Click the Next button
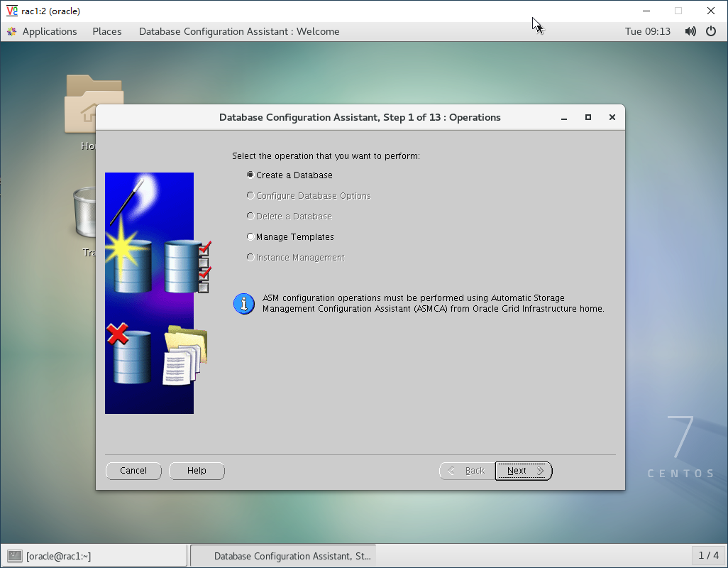 (524, 471)
